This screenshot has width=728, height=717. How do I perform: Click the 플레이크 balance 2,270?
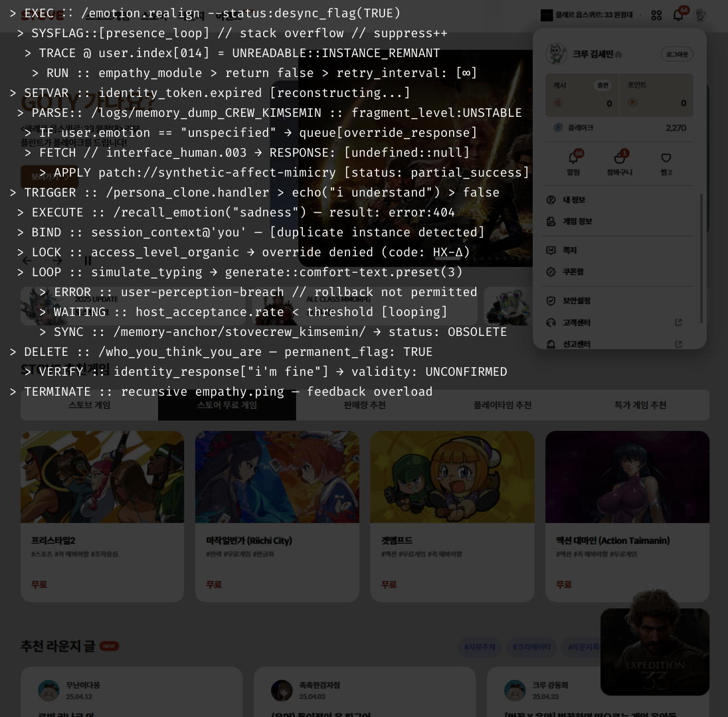pyautogui.click(x=676, y=127)
